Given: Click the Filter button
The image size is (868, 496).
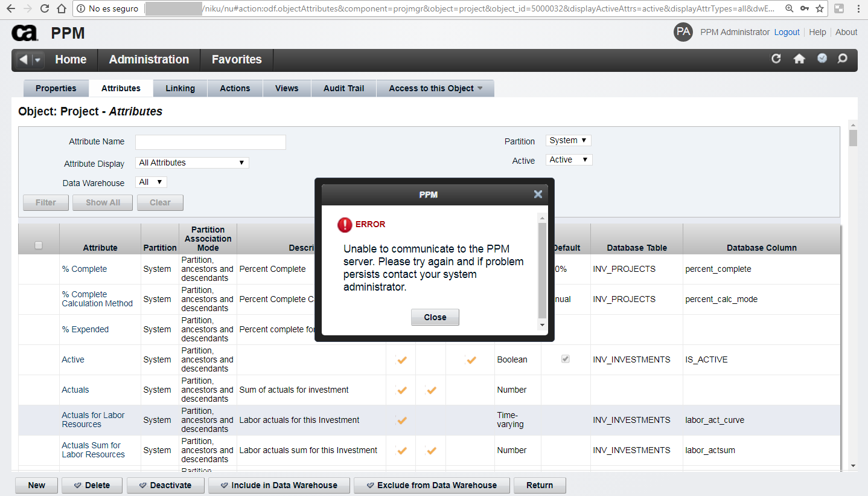Looking at the screenshot, I should tap(46, 202).
